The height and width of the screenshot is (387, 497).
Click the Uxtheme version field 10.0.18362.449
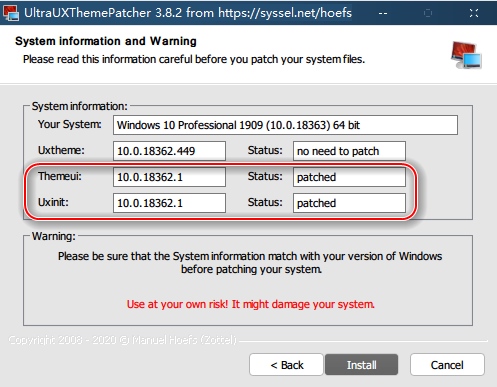[x=169, y=151]
